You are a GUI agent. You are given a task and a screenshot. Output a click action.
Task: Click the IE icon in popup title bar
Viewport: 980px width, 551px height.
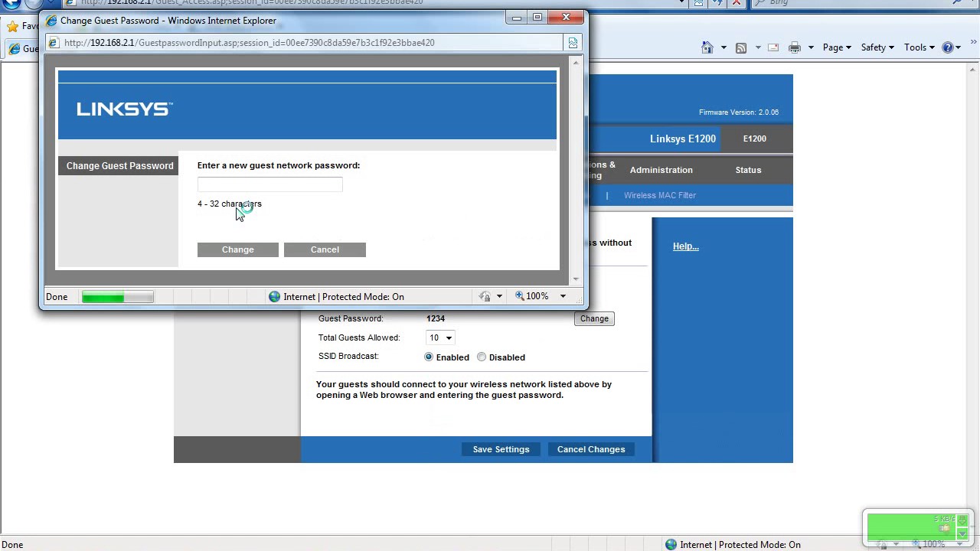pyautogui.click(x=51, y=21)
